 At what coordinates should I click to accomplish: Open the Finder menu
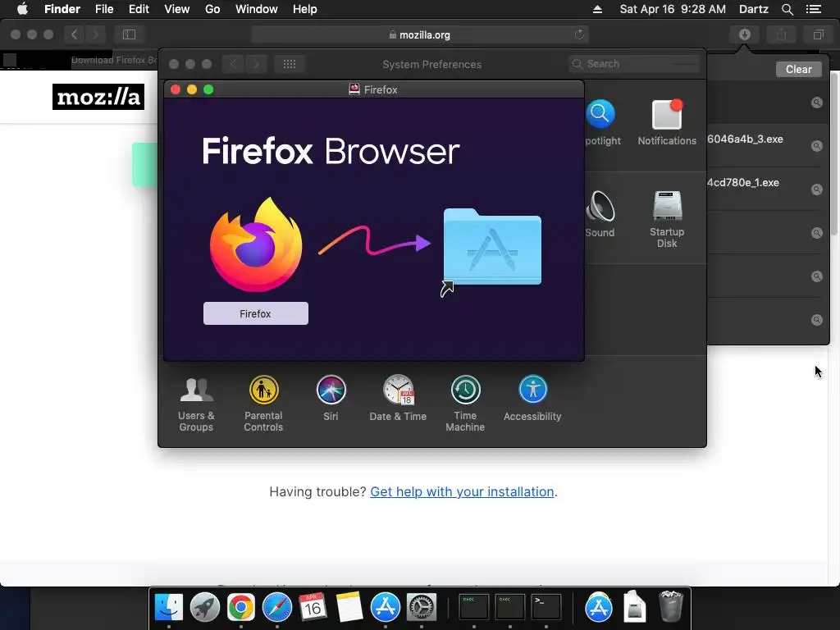click(x=62, y=9)
